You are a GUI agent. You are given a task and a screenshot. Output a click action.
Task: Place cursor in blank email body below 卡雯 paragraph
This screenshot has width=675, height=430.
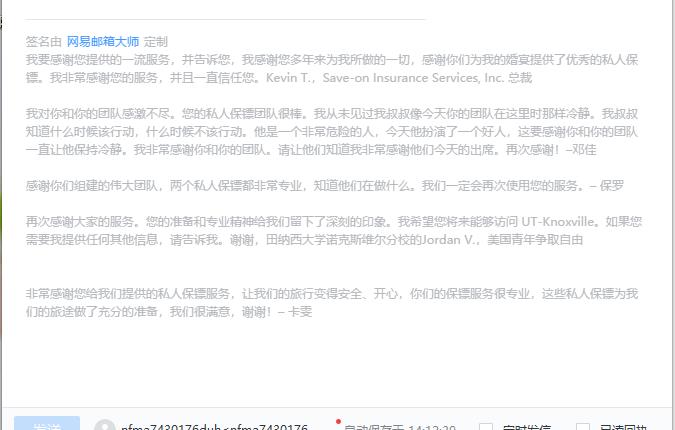[336, 364]
